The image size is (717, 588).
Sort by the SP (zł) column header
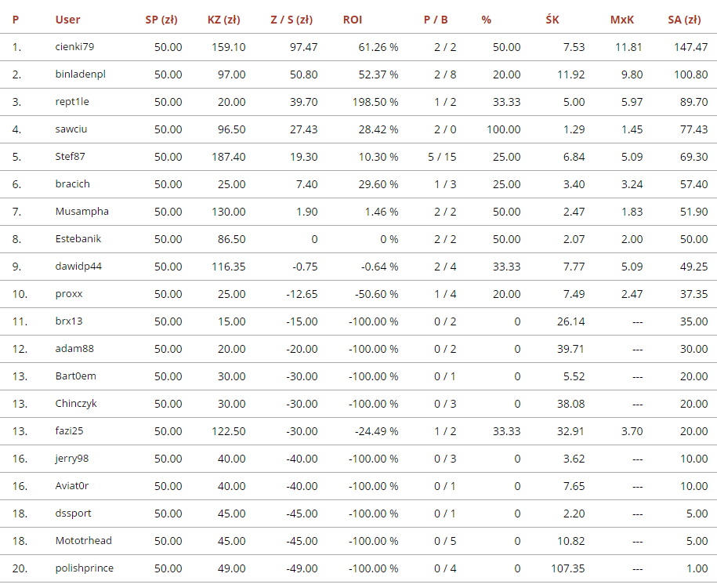[x=161, y=20]
